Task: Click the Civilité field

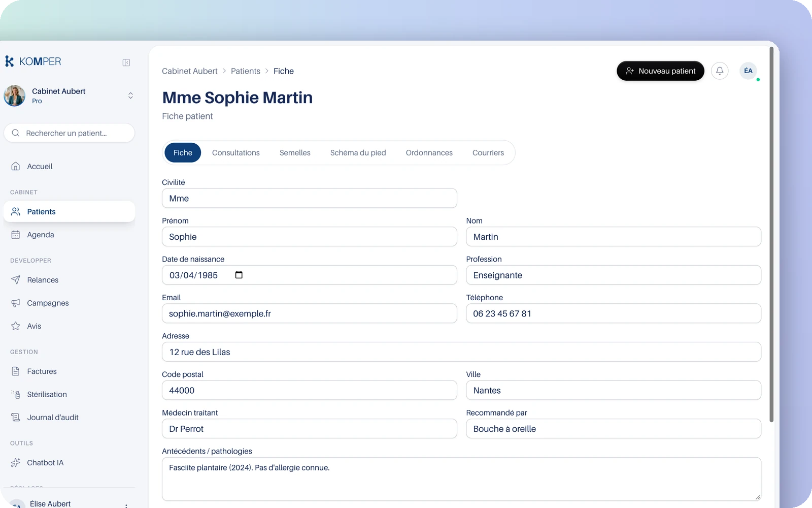Action: (x=310, y=198)
